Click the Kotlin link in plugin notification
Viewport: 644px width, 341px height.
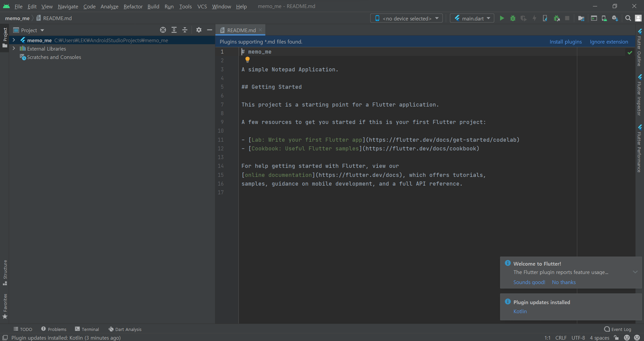point(520,311)
